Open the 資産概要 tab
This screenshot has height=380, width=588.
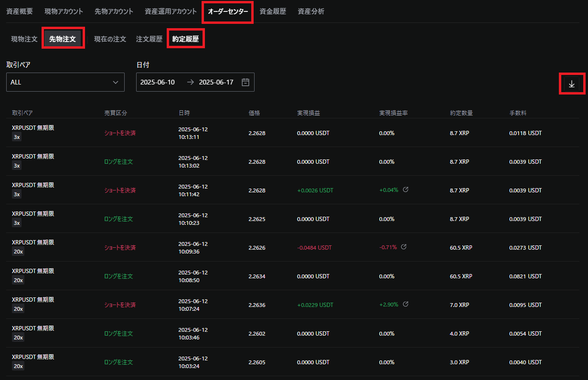pos(20,11)
